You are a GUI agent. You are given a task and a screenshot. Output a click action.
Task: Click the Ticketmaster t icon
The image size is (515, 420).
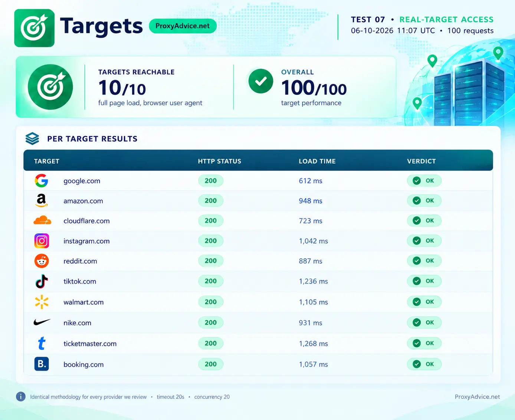tap(42, 343)
